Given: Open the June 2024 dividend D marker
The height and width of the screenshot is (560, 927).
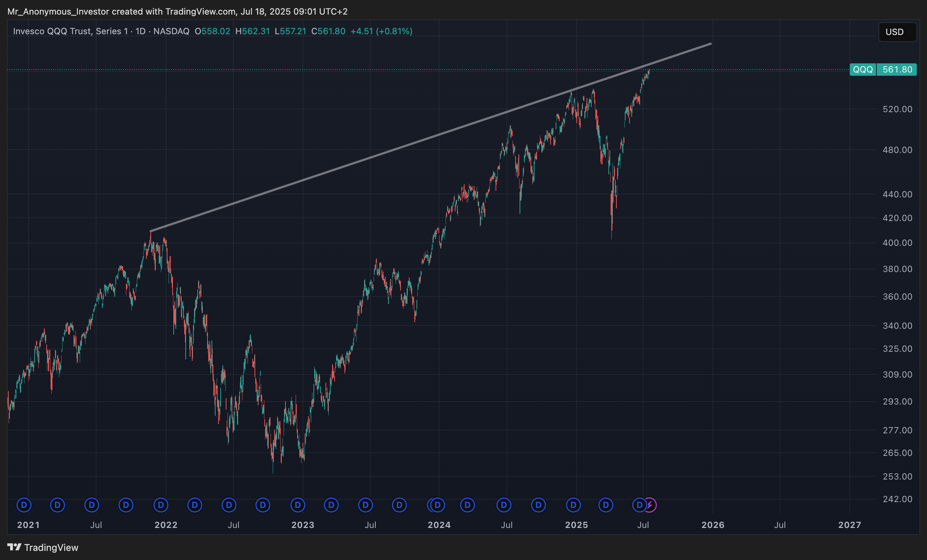Looking at the screenshot, I should [x=504, y=505].
